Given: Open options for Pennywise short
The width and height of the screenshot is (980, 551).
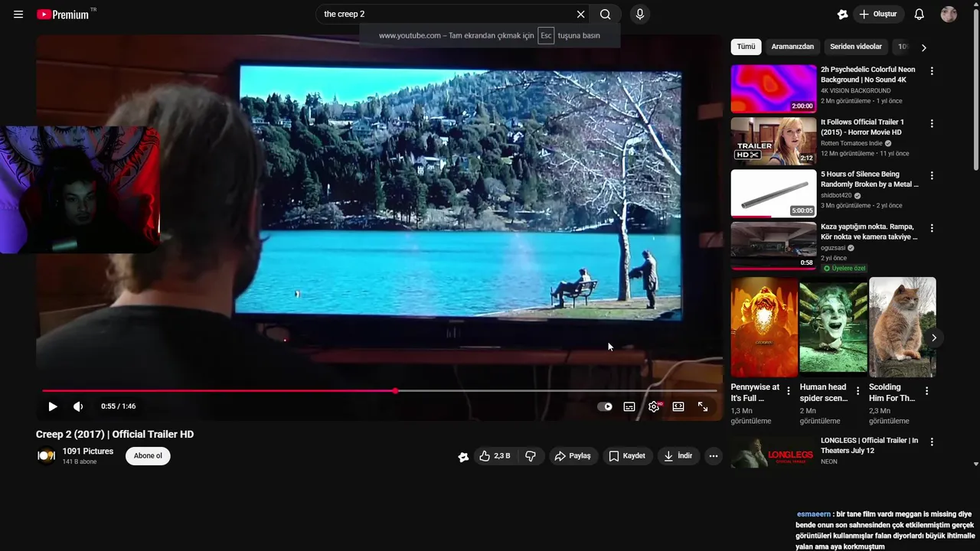Looking at the screenshot, I should coord(789,391).
